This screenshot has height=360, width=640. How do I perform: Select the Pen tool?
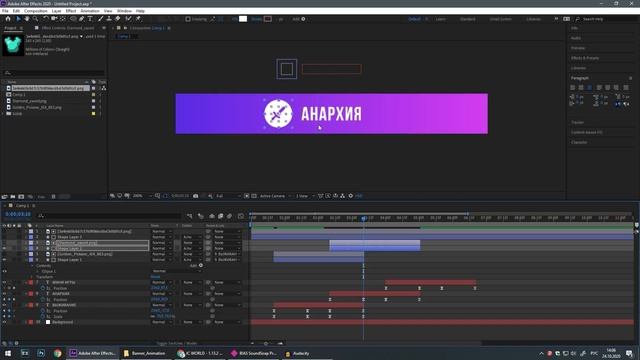click(82, 19)
